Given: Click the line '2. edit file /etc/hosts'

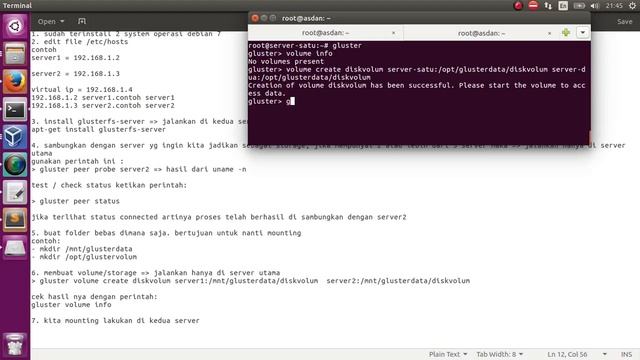Looking at the screenshot, I should pyautogui.click(x=80, y=42).
